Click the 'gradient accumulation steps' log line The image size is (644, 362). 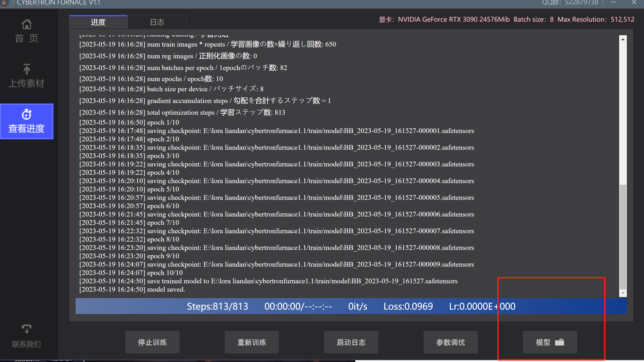point(205,101)
